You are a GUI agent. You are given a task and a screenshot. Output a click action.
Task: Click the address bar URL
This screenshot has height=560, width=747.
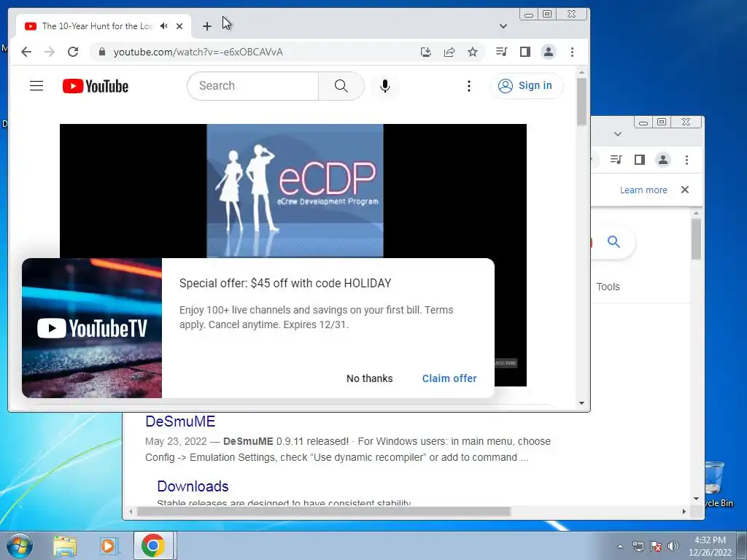pos(198,52)
